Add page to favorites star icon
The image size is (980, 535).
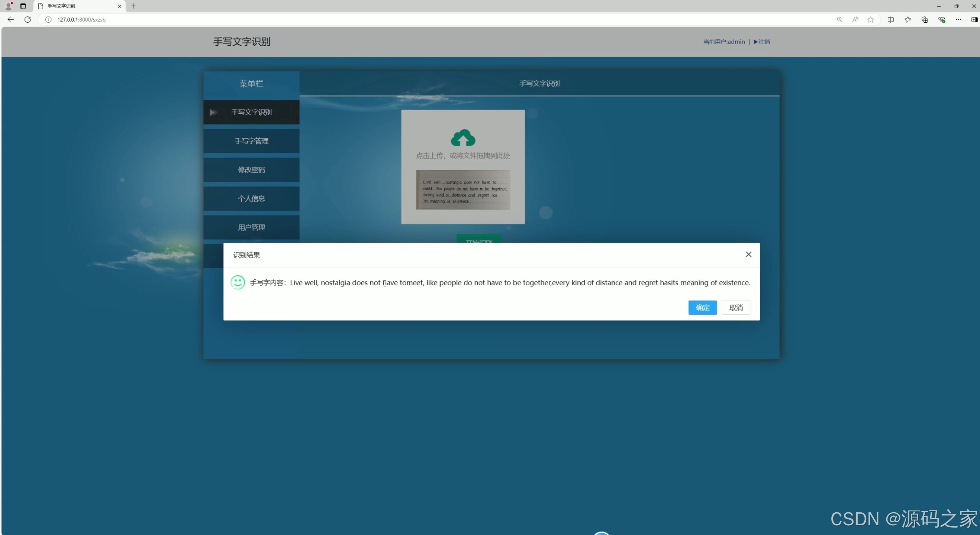(x=870, y=19)
